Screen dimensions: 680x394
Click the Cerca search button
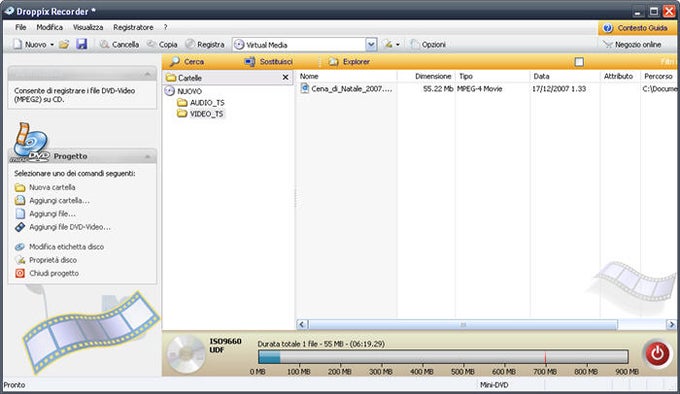coord(187,62)
